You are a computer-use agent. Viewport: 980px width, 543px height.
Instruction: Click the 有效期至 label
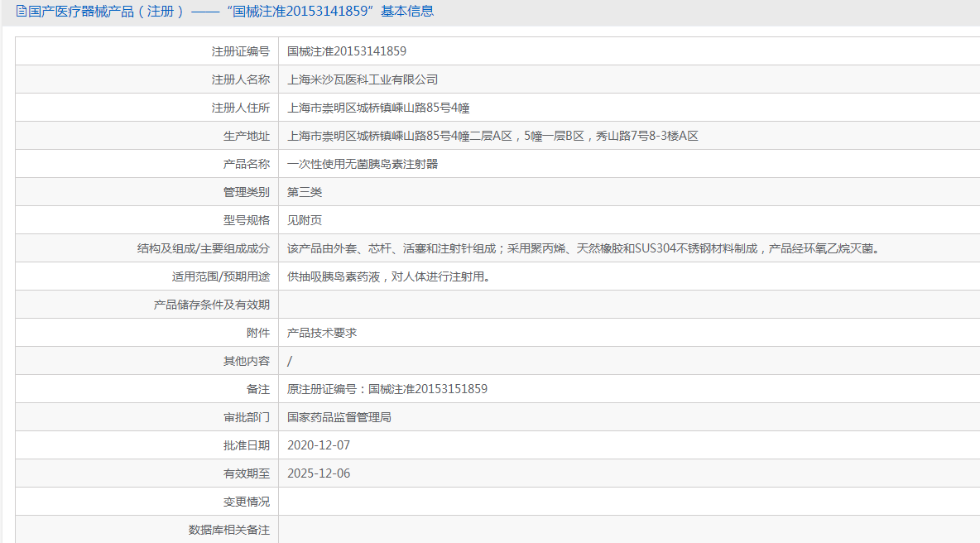[247, 473]
